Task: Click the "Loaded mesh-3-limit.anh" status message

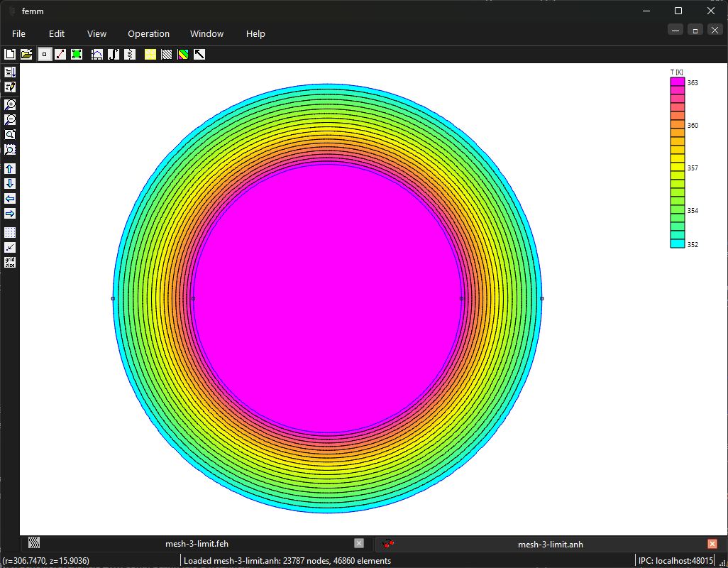Action: pyautogui.click(x=287, y=561)
